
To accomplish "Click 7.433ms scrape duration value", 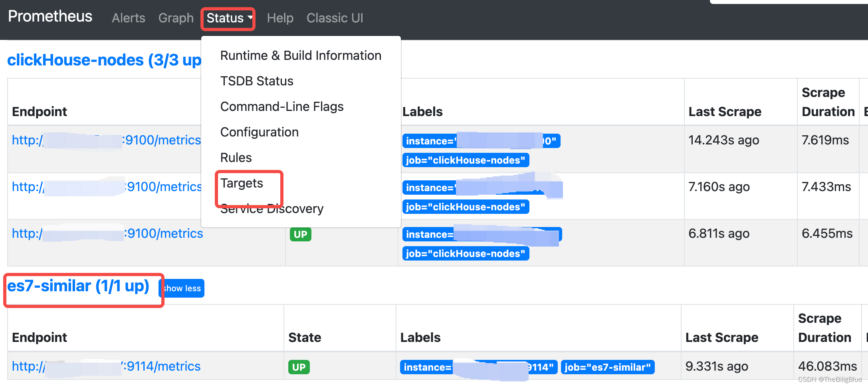I will (826, 187).
